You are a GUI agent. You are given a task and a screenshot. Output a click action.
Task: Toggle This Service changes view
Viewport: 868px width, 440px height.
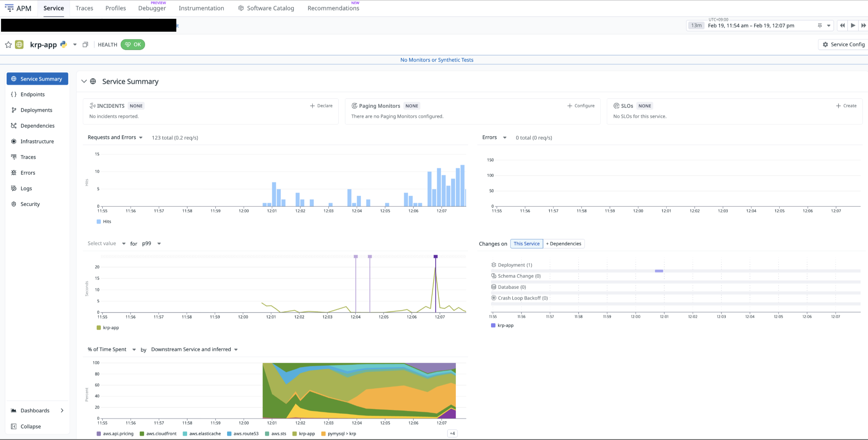tap(526, 244)
